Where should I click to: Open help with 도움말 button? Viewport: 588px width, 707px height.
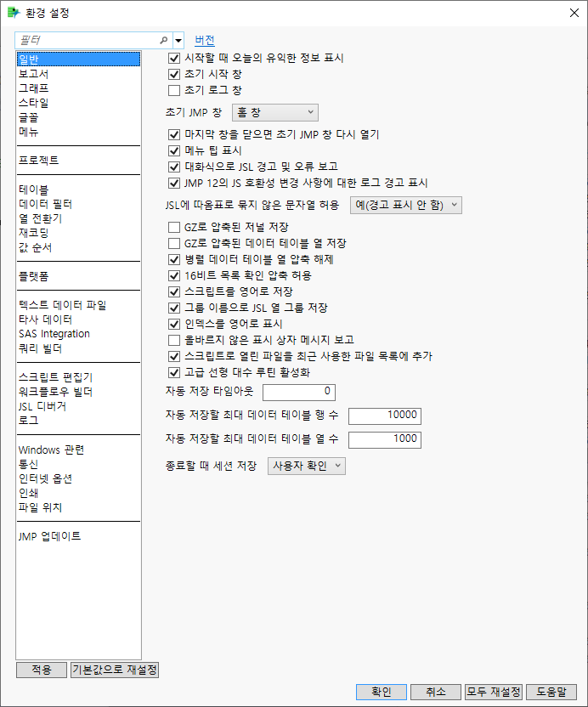[x=551, y=692]
